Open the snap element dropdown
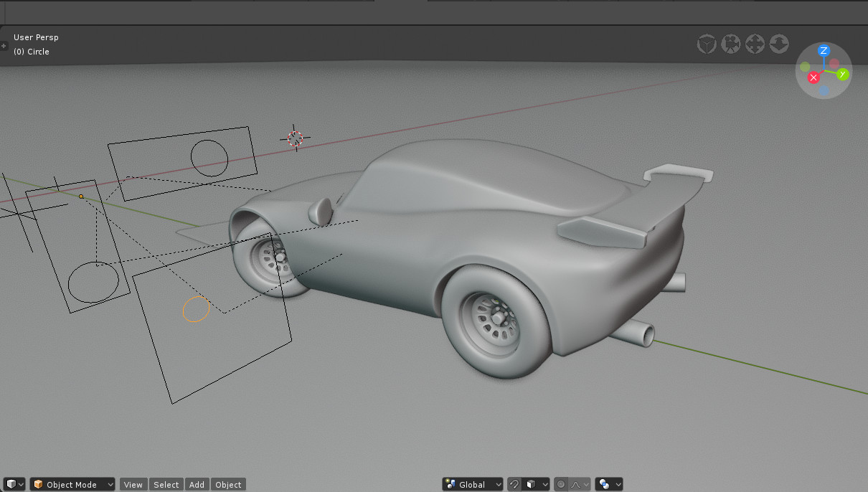Screen dimensions: 868x492 coord(536,485)
